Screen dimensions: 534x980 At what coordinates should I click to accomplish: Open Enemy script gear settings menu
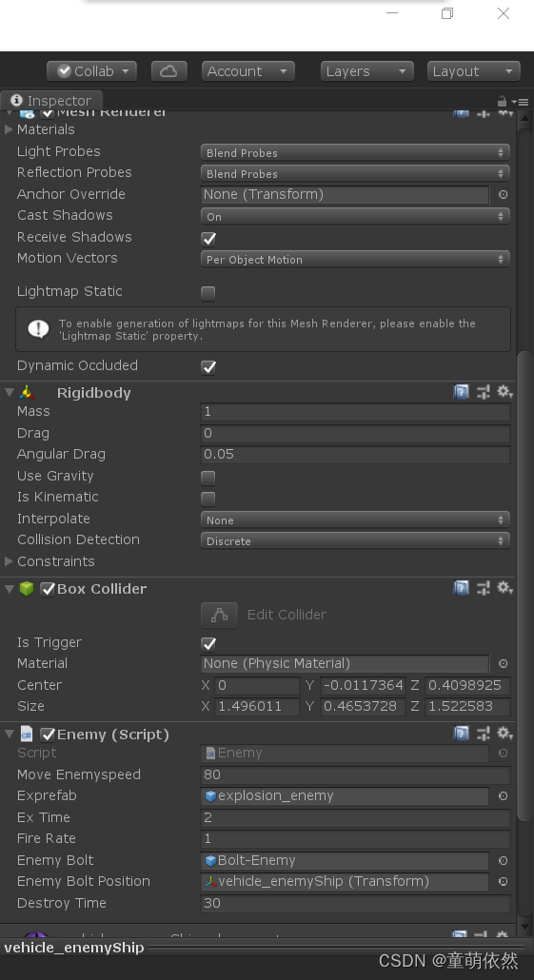point(504,734)
